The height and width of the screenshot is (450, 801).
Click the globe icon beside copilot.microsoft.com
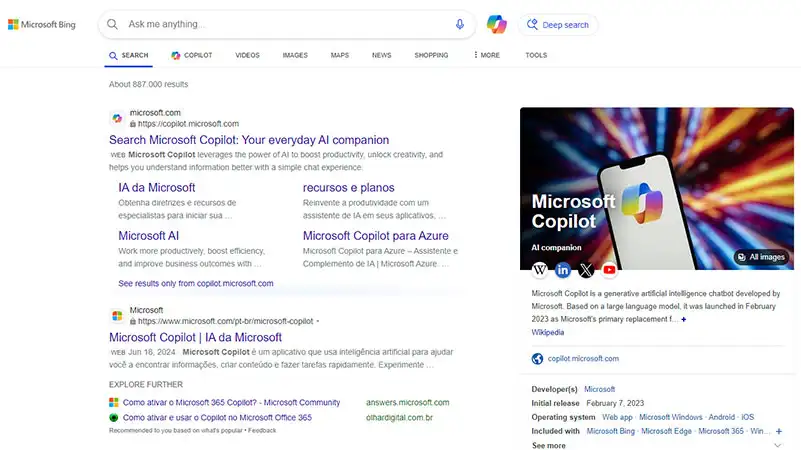(x=538, y=358)
